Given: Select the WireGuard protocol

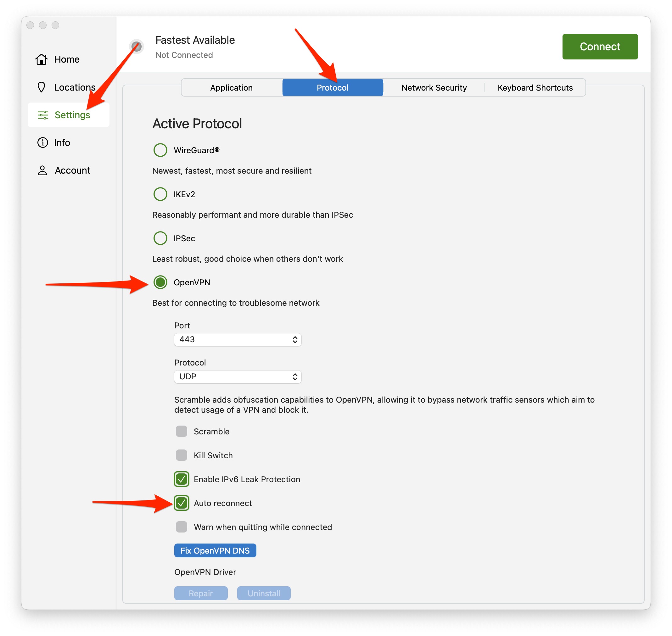Looking at the screenshot, I should tap(160, 150).
